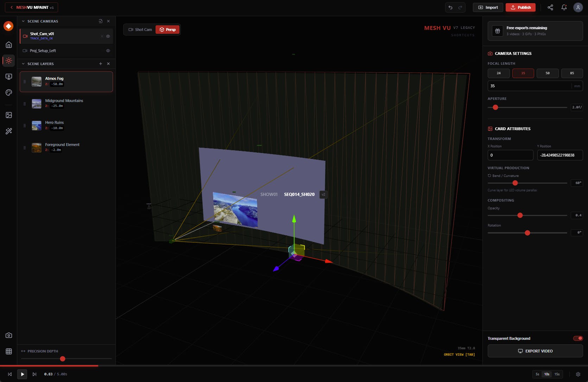Open the monitor presentation icon in the sidebar

pos(9,77)
